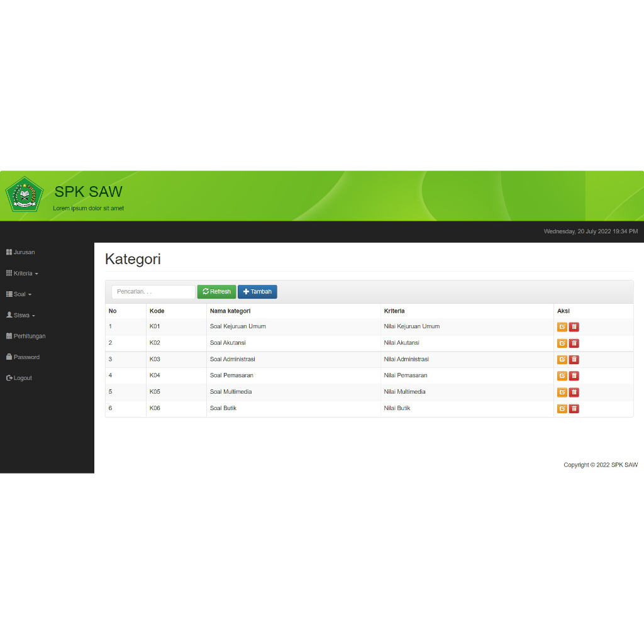Edit the K02 Soal Akutansi row

click(x=562, y=343)
